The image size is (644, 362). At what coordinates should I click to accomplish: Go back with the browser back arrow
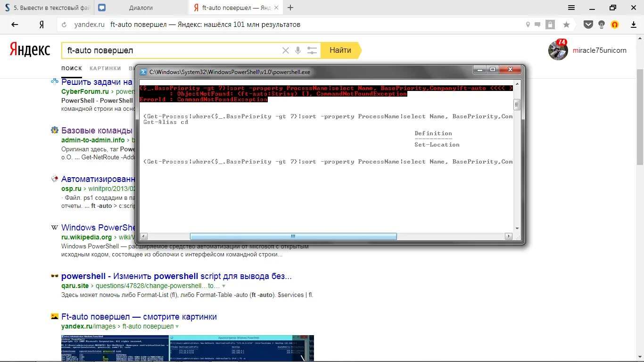(15, 25)
